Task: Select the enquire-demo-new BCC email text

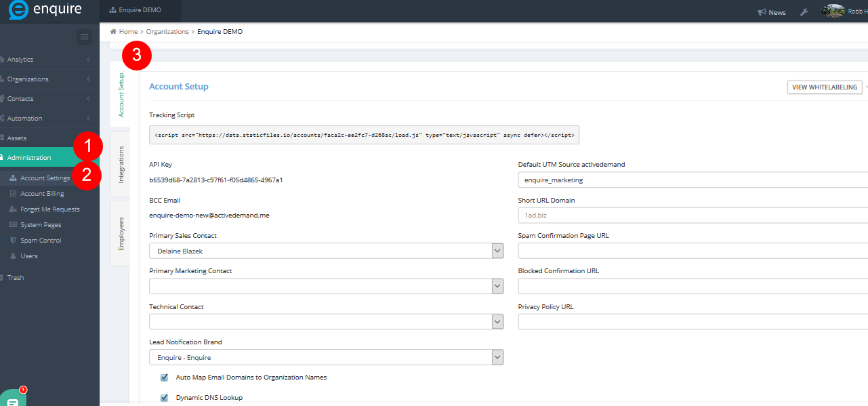Action: click(209, 215)
